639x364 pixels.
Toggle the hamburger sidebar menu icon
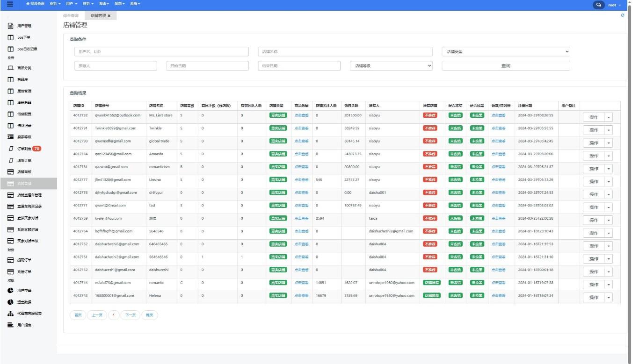click(10, 4)
